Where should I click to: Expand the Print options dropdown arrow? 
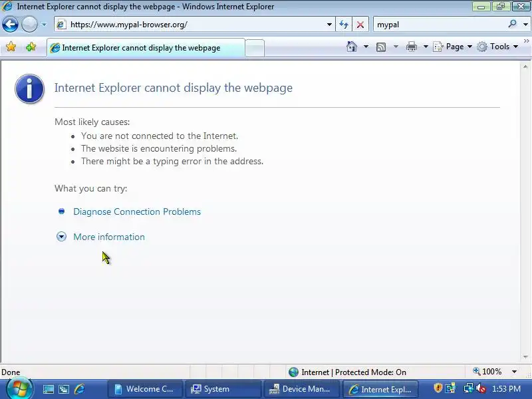[x=426, y=47]
